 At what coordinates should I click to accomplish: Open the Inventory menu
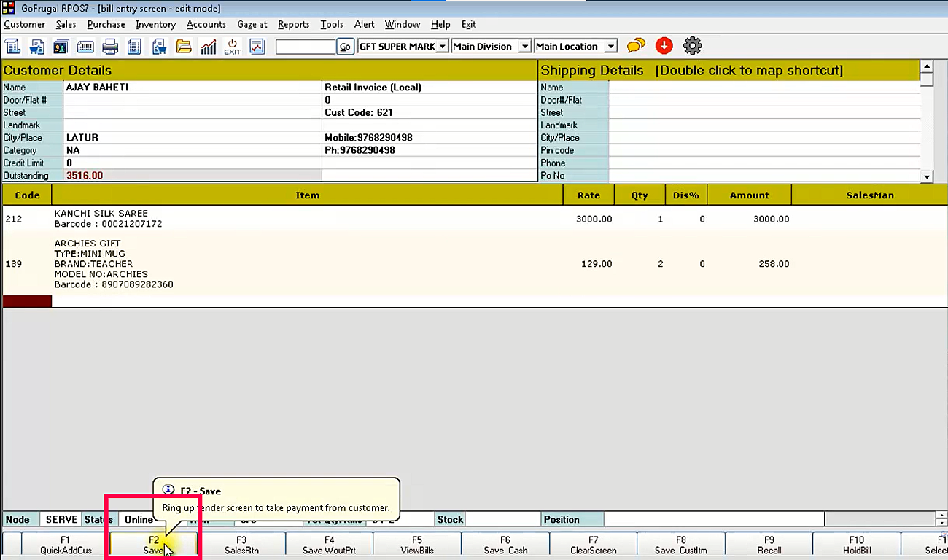pos(155,24)
